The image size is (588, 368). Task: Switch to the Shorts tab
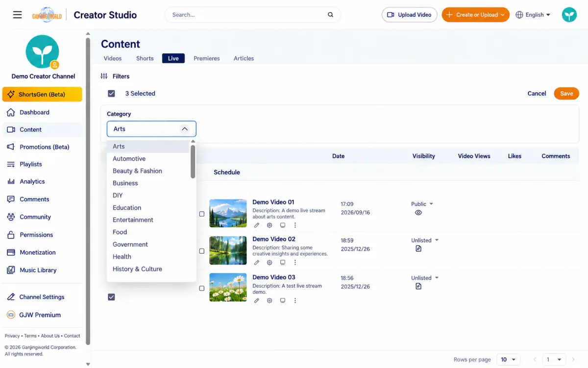[x=145, y=58]
